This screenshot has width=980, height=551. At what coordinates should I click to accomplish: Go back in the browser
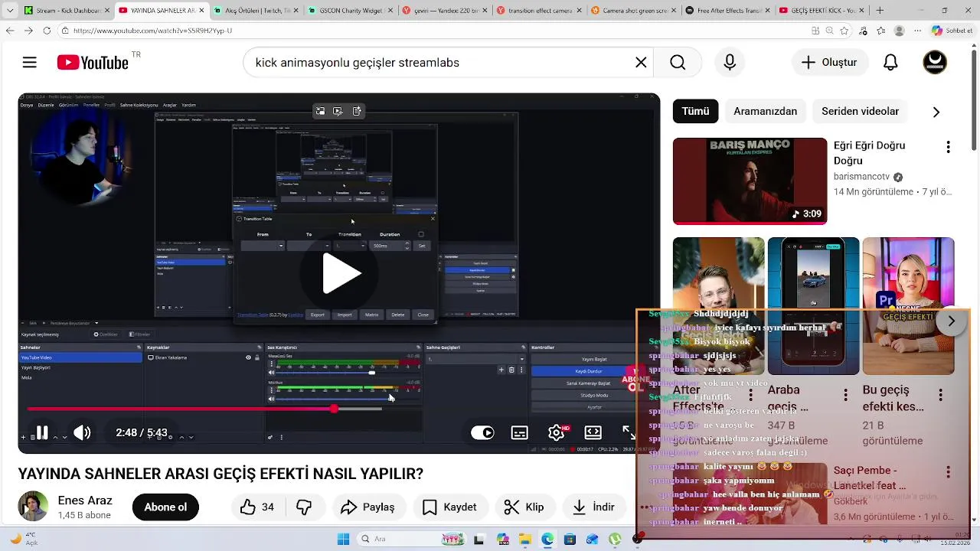pyautogui.click(x=9, y=31)
